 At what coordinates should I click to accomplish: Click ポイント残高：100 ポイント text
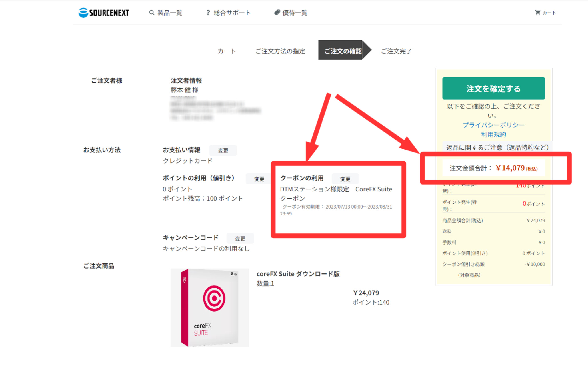(x=203, y=199)
